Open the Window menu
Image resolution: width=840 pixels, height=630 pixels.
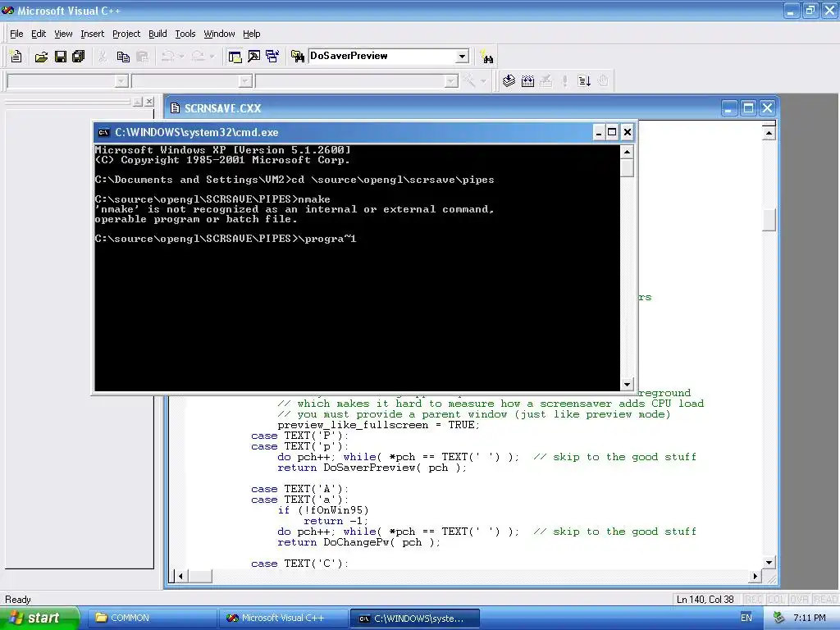click(219, 34)
